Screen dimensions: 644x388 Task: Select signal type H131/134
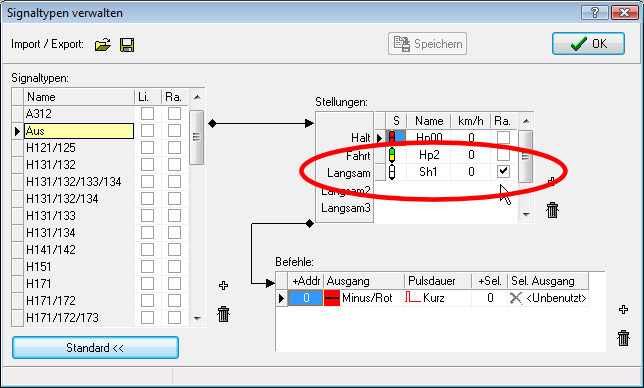tap(79, 232)
